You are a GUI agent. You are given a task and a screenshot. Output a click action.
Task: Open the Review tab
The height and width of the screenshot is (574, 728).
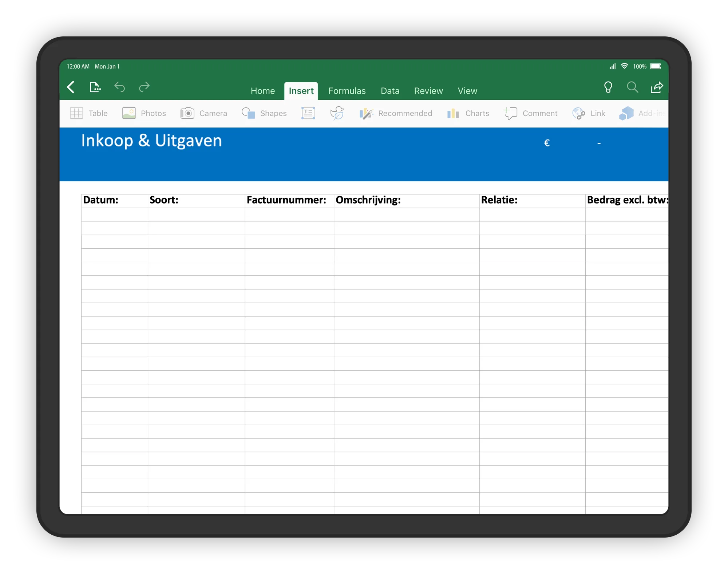(428, 91)
